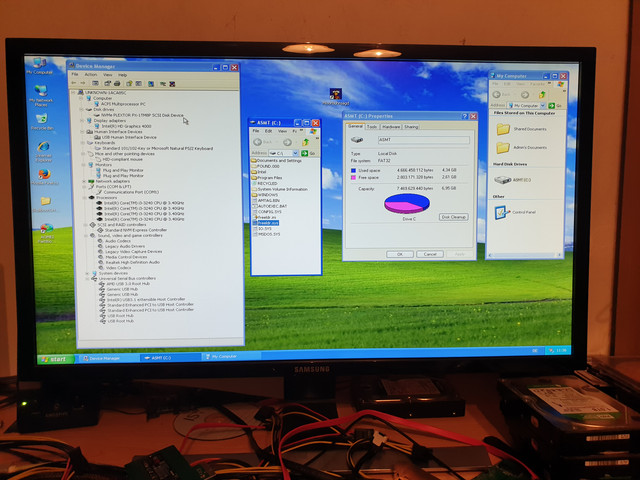Open Help menu in Device Manager

[122, 75]
